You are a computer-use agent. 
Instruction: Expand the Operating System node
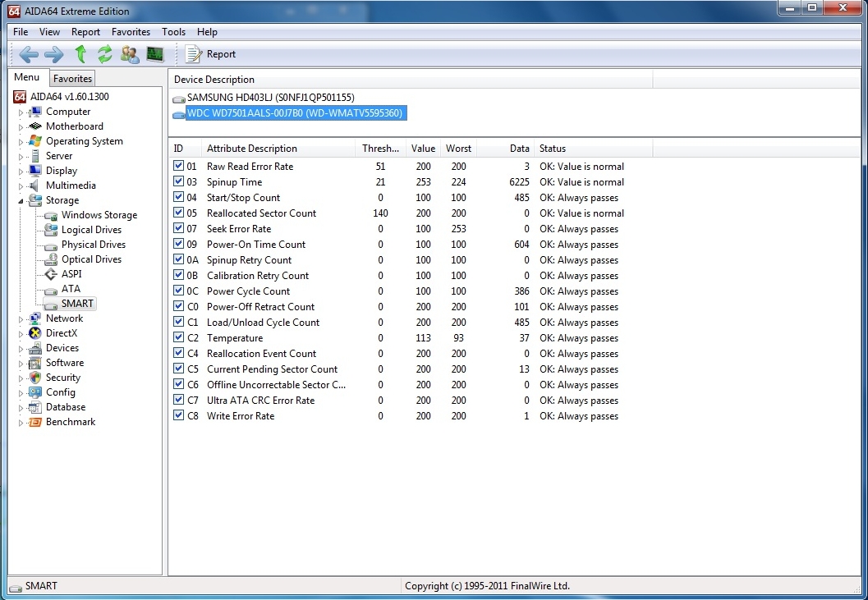21,142
